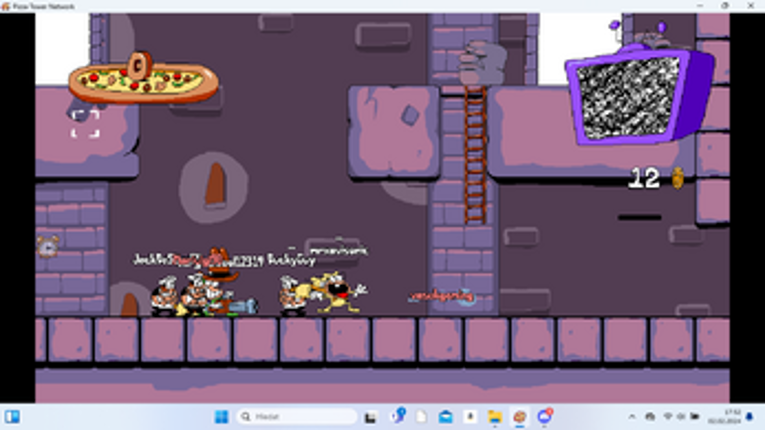Expand the hidden system tray icons chevron
Screen dimensions: 765x430
(632, 417)
